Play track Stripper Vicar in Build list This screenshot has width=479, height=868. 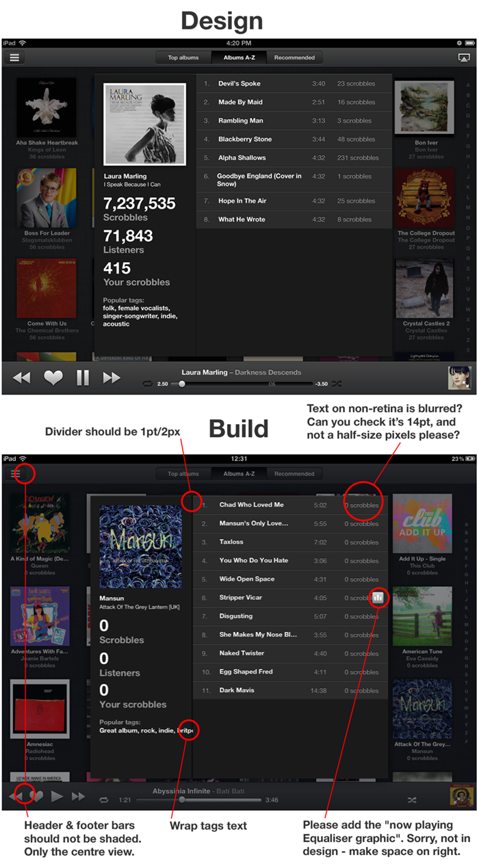point(290,598)
